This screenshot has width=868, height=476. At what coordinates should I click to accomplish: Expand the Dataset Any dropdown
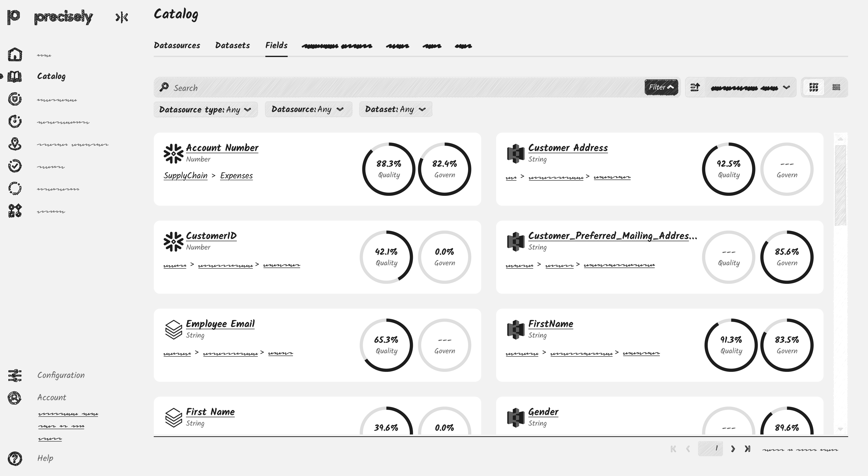point(396,109)
